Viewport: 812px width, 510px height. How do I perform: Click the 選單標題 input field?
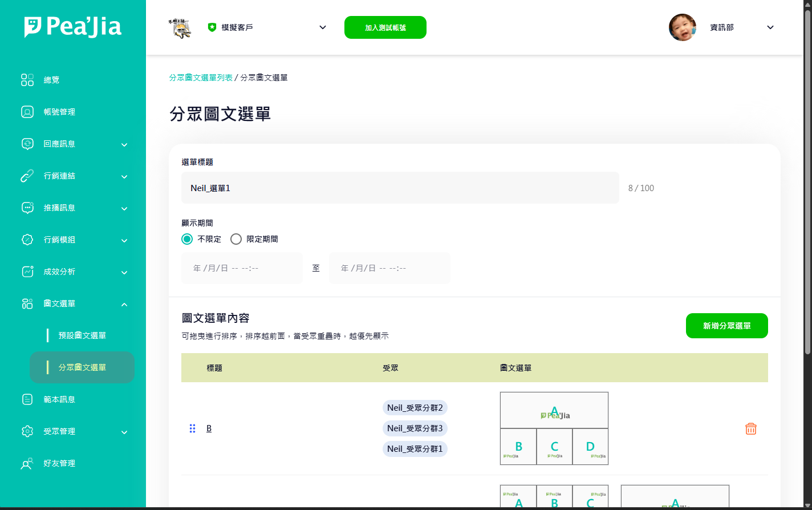click(x=400, y=188)
